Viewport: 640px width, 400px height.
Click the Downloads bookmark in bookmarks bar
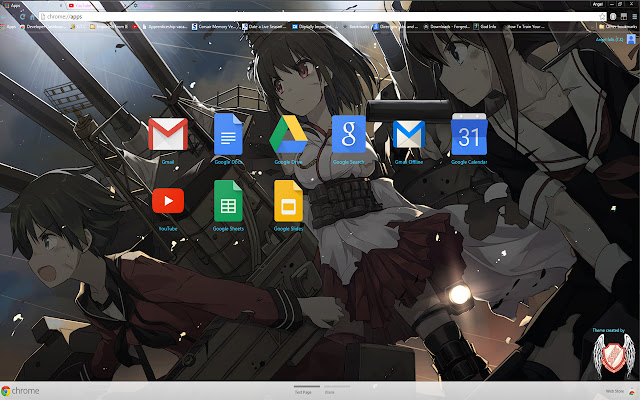coord(450,28)
